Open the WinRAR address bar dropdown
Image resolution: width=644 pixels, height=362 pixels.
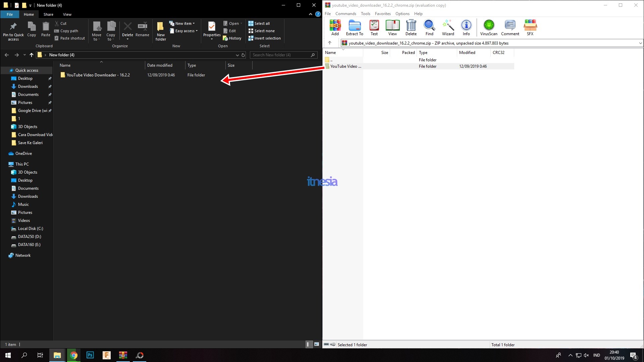(x=640, y=43)
